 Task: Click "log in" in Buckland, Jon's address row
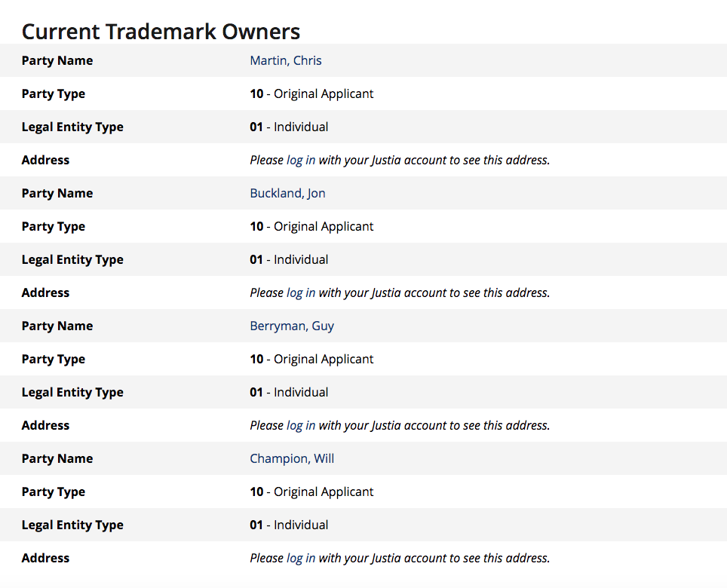(301, 292)
